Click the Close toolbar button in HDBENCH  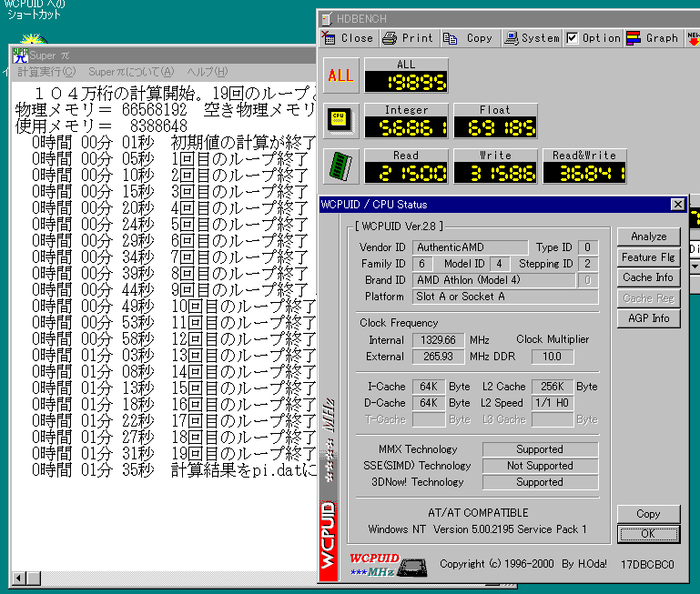[348, 38]
